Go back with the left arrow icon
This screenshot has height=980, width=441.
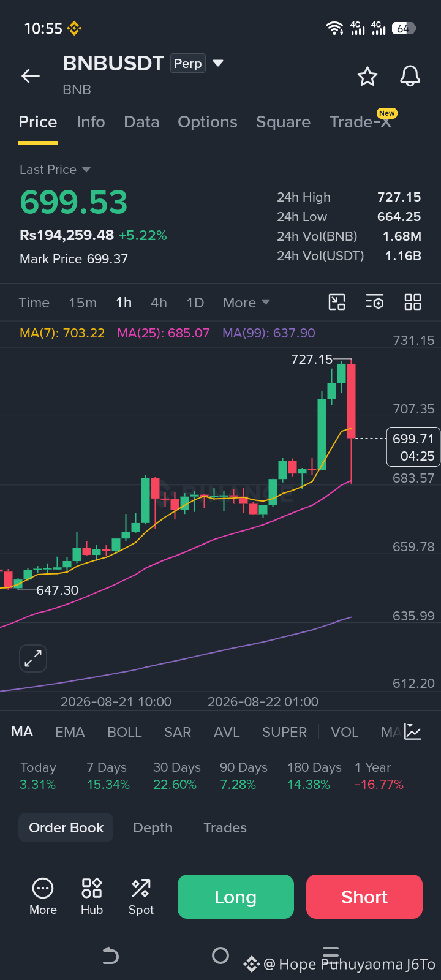(31, 76)
